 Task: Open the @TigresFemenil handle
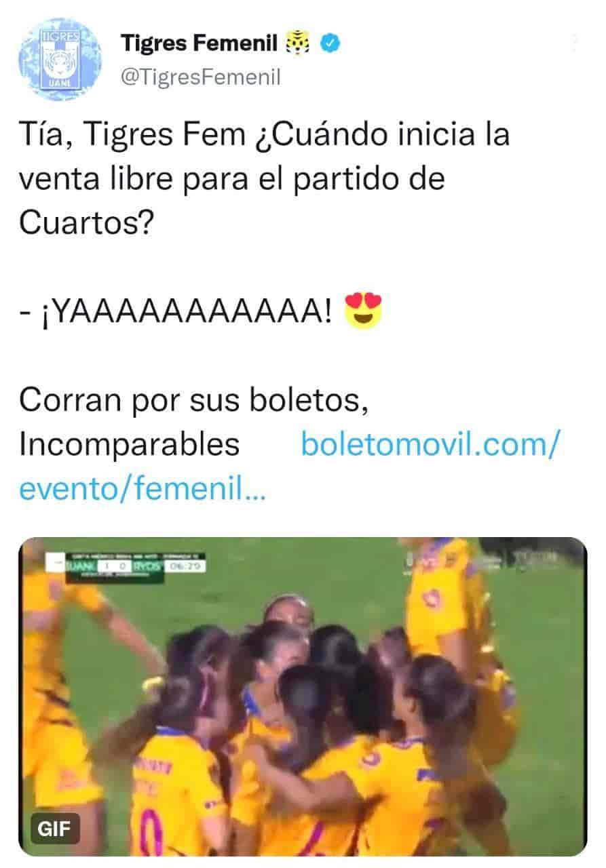pyautogui.click(x=200, y=77)
